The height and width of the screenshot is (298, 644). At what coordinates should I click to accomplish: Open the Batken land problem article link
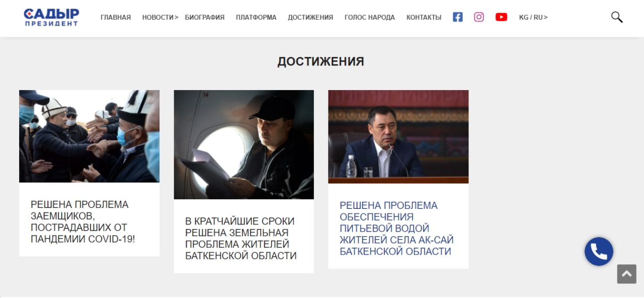(241, 239)
